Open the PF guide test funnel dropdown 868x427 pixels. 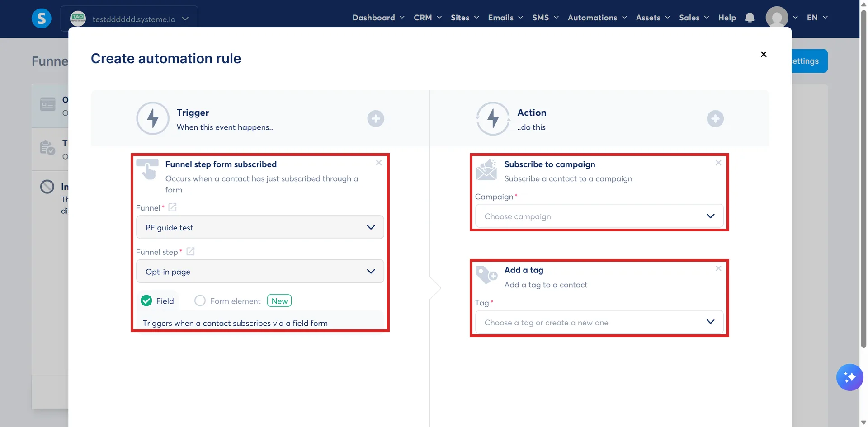pyautogui.click(x=260, y=227)
